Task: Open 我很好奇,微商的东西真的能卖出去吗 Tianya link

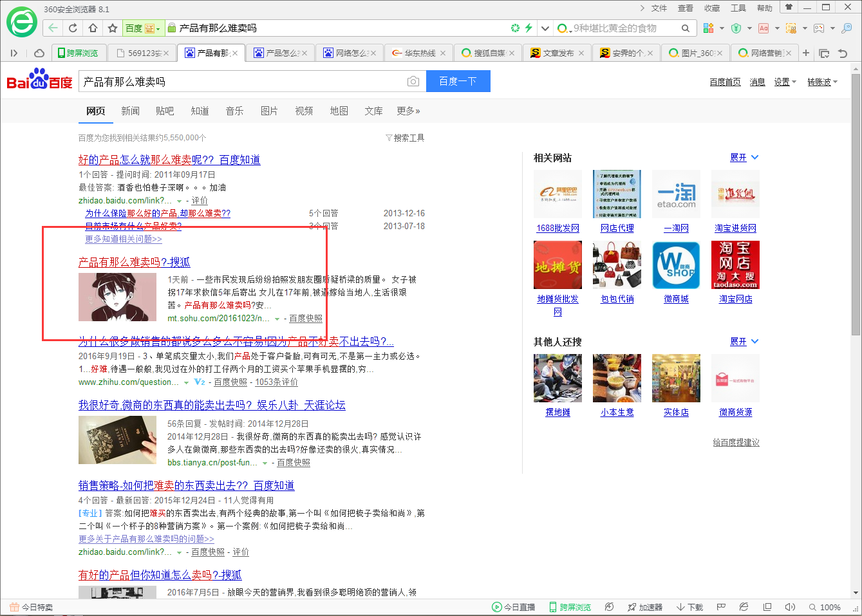Action: click(x=212, y=405)
